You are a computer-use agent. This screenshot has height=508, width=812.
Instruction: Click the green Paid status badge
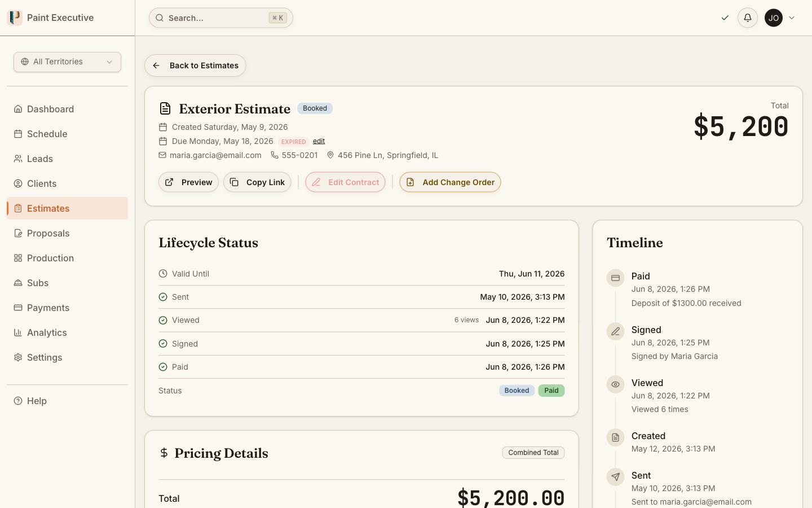551,391
